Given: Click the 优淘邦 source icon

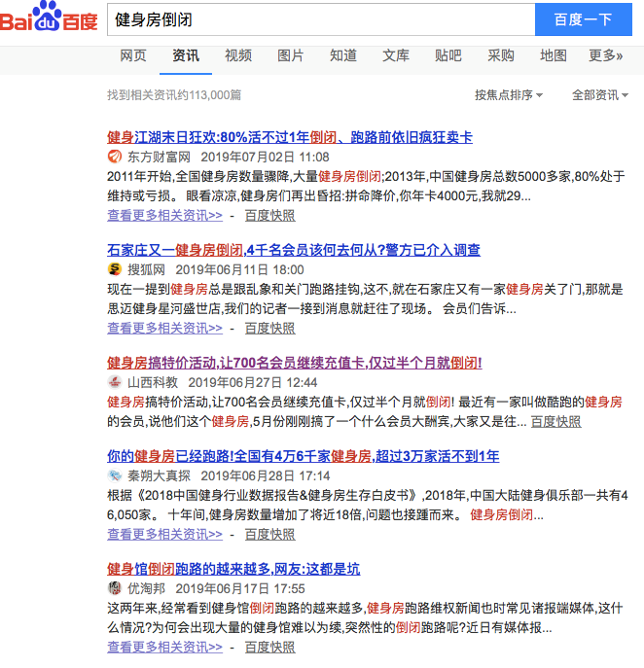Looking at the screenshot, I should click(x=114, y=588).
